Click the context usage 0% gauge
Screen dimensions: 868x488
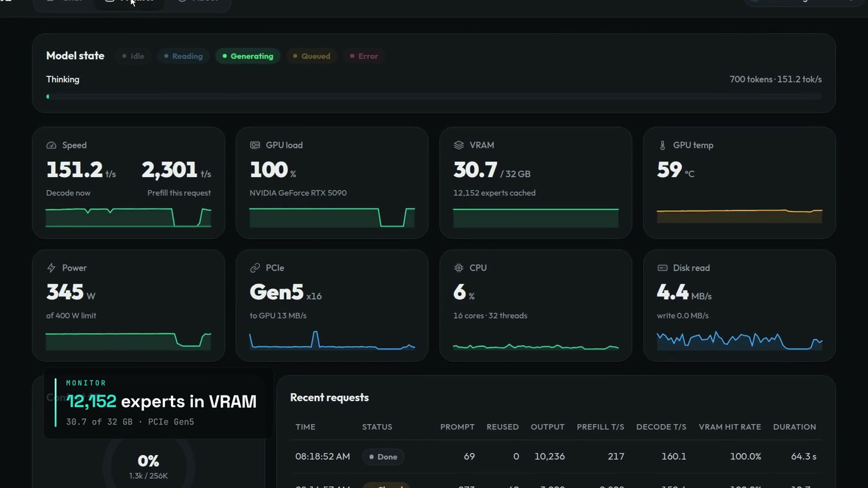tap(149, 465)
